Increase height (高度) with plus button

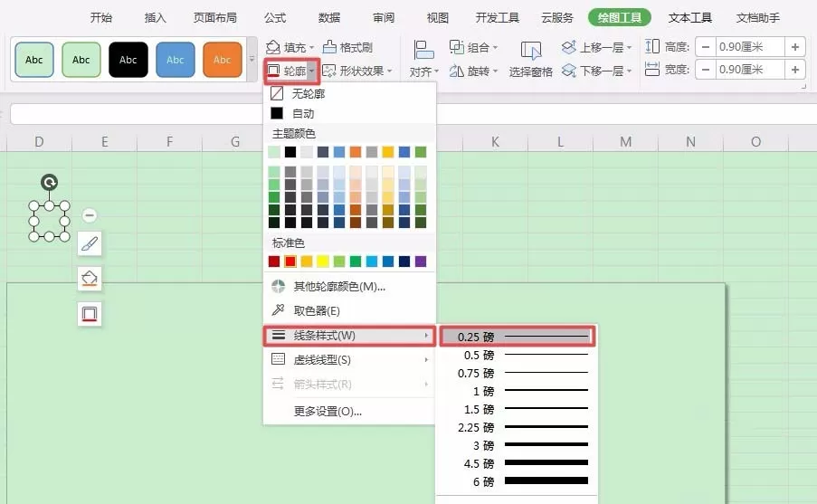[x=795, y=47]
